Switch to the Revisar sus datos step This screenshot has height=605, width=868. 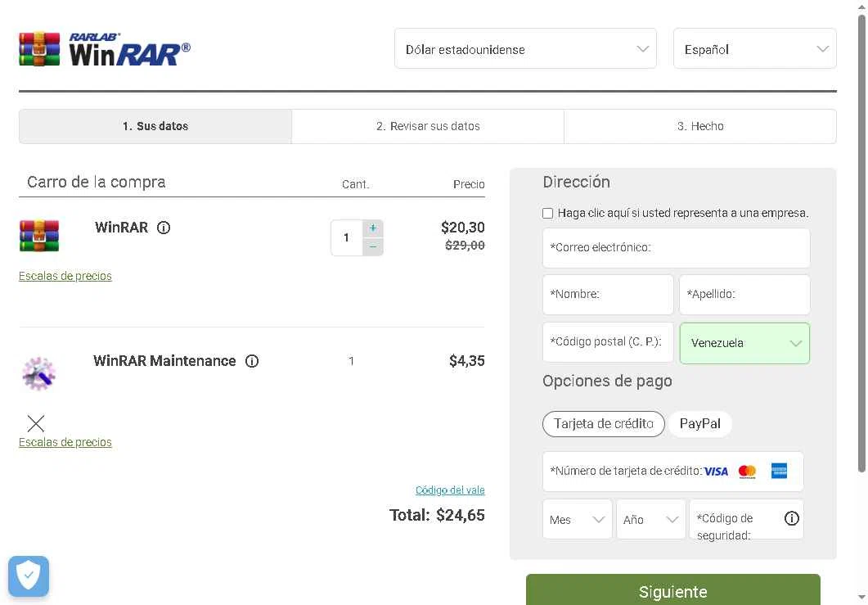428,126
